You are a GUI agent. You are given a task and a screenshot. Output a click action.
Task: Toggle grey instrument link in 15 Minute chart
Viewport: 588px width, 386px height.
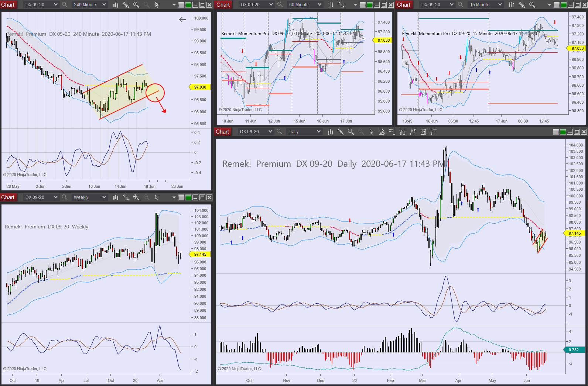pyautogui.click(x=557, y=5)
